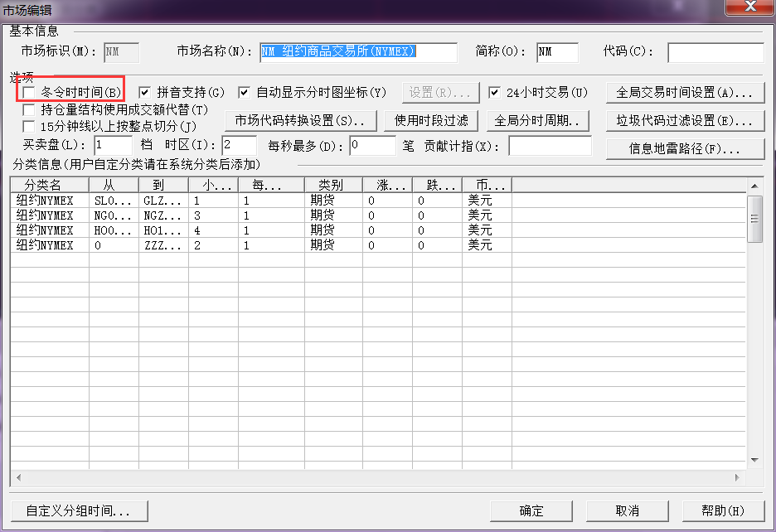Click the down arrow of vertical scrollbar
Screen dimensions: 776x532
pos(754,460)
